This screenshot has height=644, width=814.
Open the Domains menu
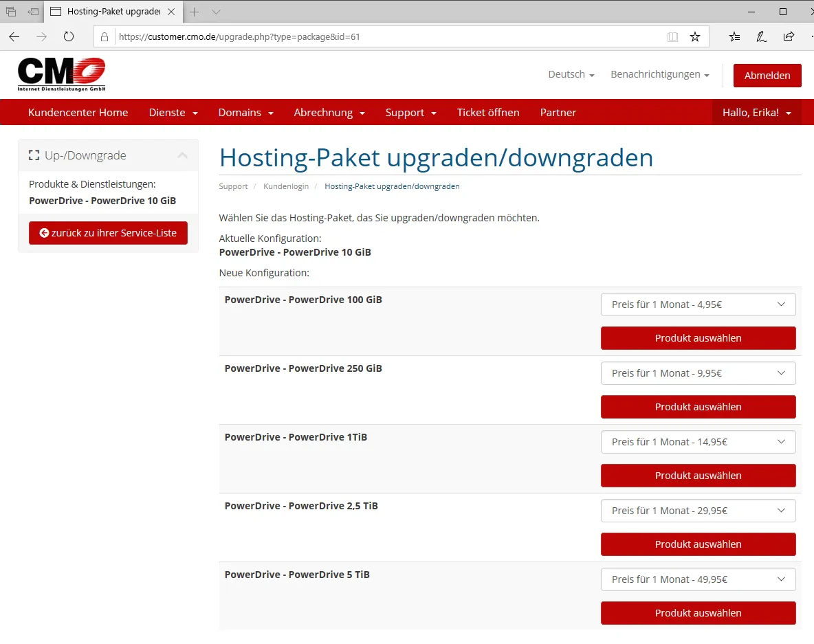(x=245, y=112)
